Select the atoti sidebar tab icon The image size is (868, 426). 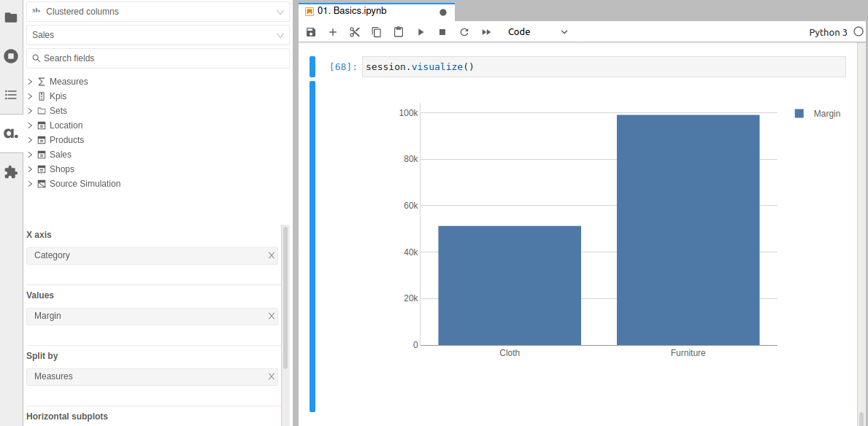click(x=10, y=133)
